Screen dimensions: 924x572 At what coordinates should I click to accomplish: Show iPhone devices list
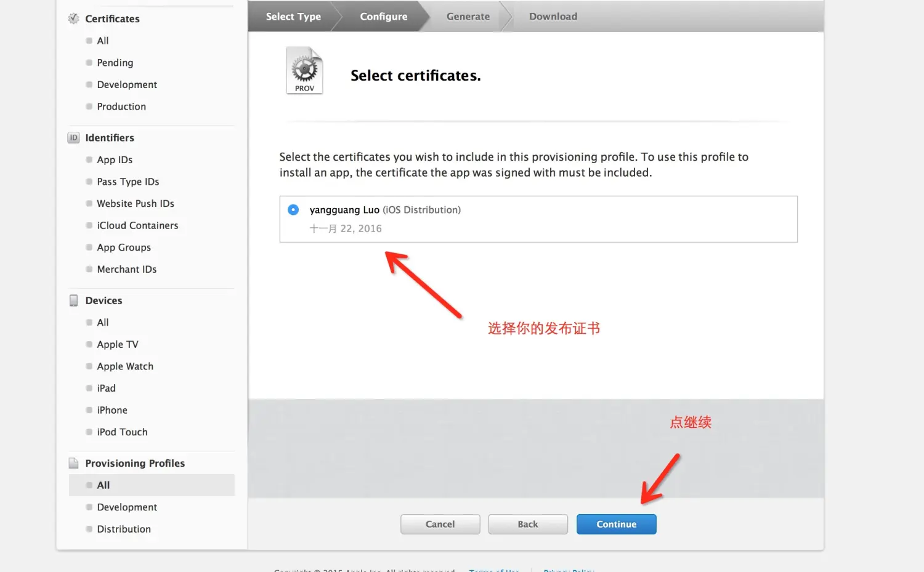pyautogui.click(x=112, y=410)
